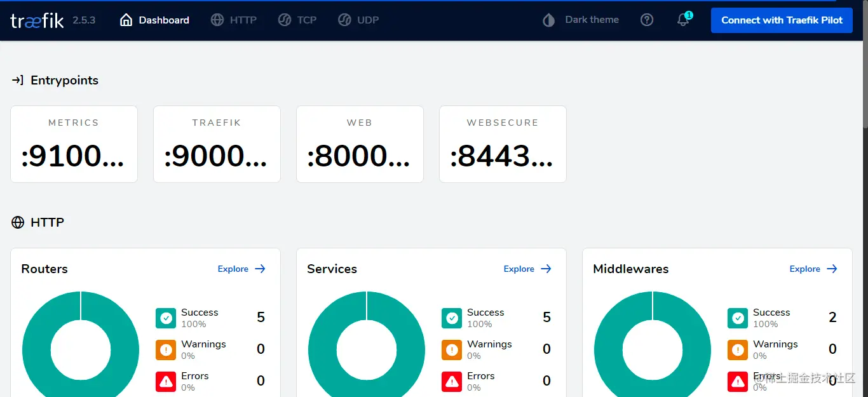This screenshot has width=868, height=397.
Task: Click the Entrypoints section heading
Action: click(64, 80)
